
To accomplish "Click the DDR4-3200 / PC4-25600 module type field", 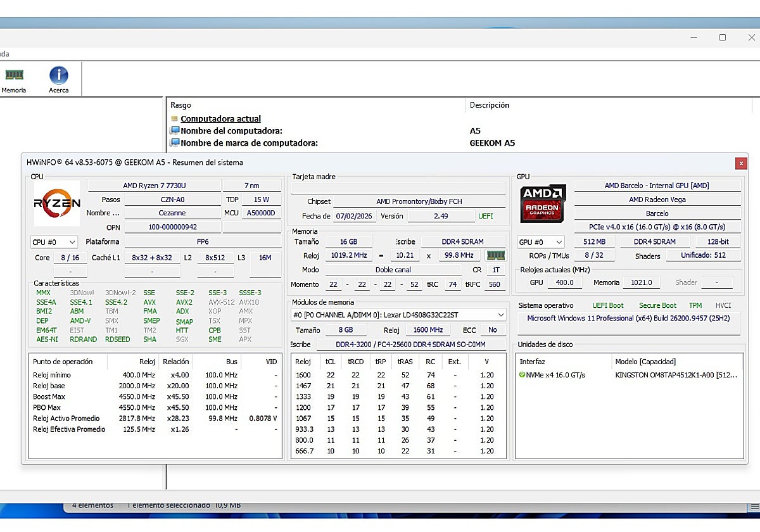I will (x=411, y=344).
